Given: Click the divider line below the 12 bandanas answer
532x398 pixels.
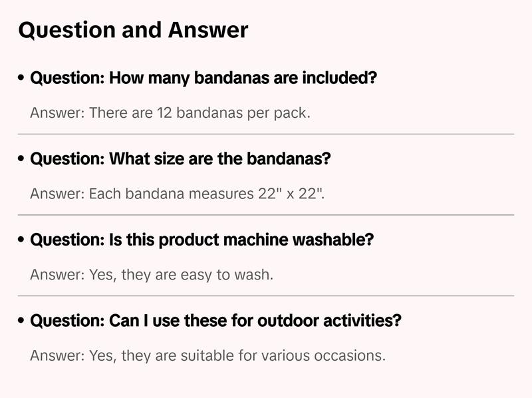Looking at the screenshot, I should [x=266, y=134].
